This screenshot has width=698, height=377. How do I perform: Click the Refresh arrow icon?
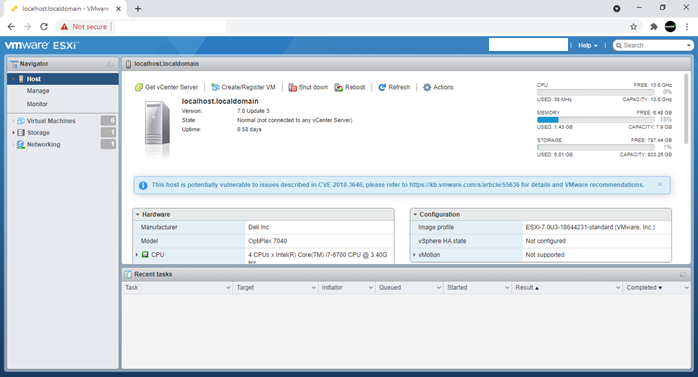pos(382,87)
